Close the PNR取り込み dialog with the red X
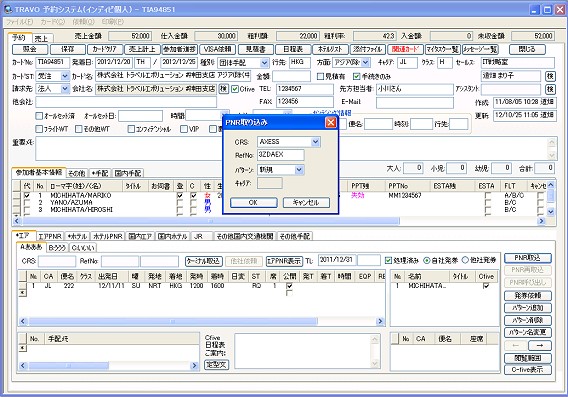Screen dimensions: 568x397 click(x=330, y=122)
